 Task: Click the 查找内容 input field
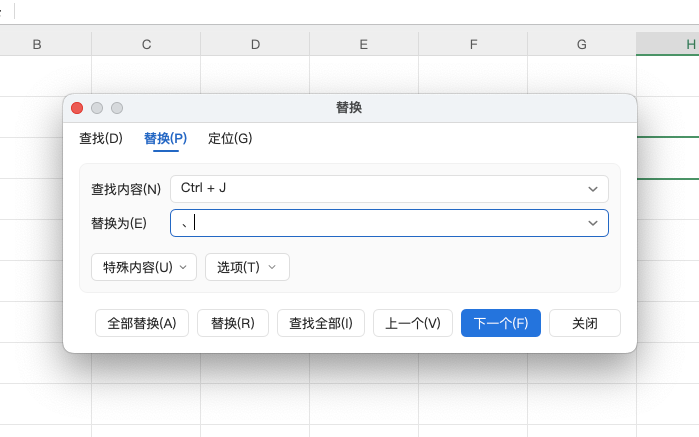click(x=375, y=188)
